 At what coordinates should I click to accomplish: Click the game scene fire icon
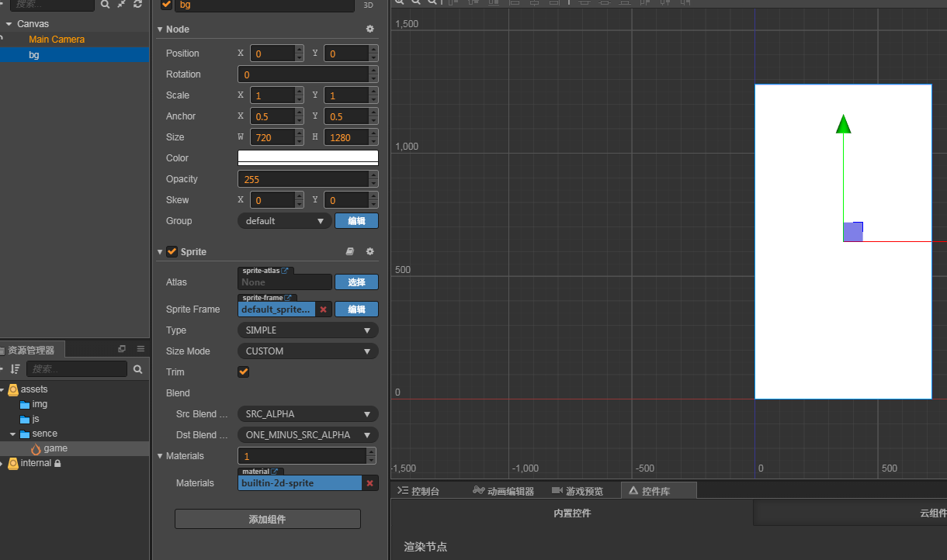pyautogui.click(x=36, y=448)
